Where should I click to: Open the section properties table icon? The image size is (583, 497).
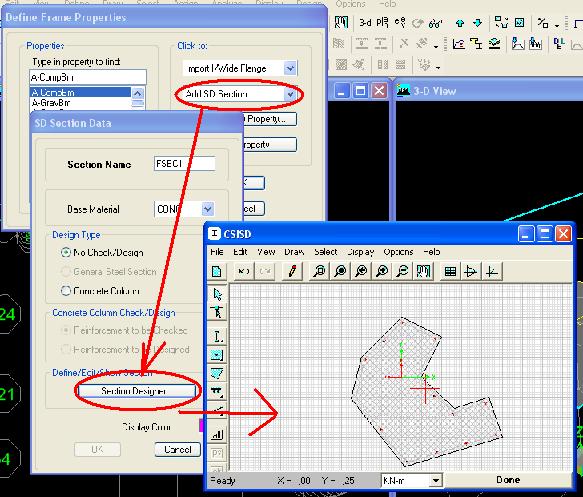450,271
